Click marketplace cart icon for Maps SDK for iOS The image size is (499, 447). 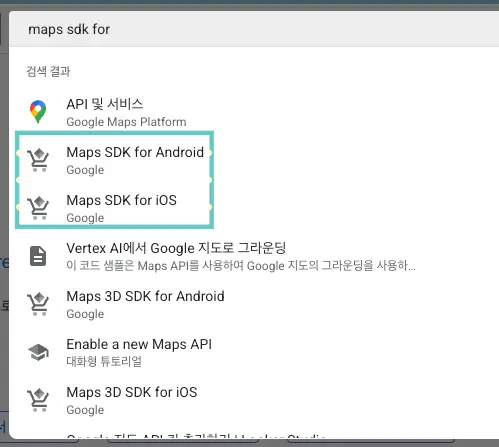[x=38, y=208]
